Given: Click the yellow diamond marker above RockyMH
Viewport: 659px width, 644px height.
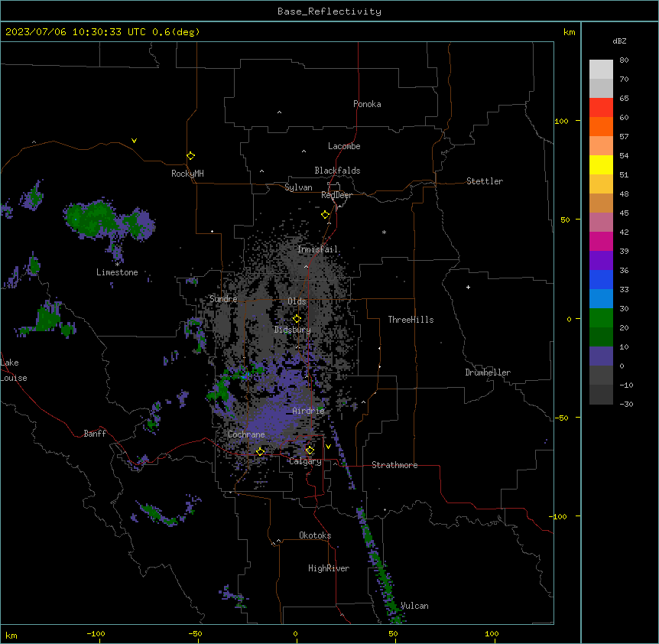Looking at the screenshot, I should click(190, 156).
